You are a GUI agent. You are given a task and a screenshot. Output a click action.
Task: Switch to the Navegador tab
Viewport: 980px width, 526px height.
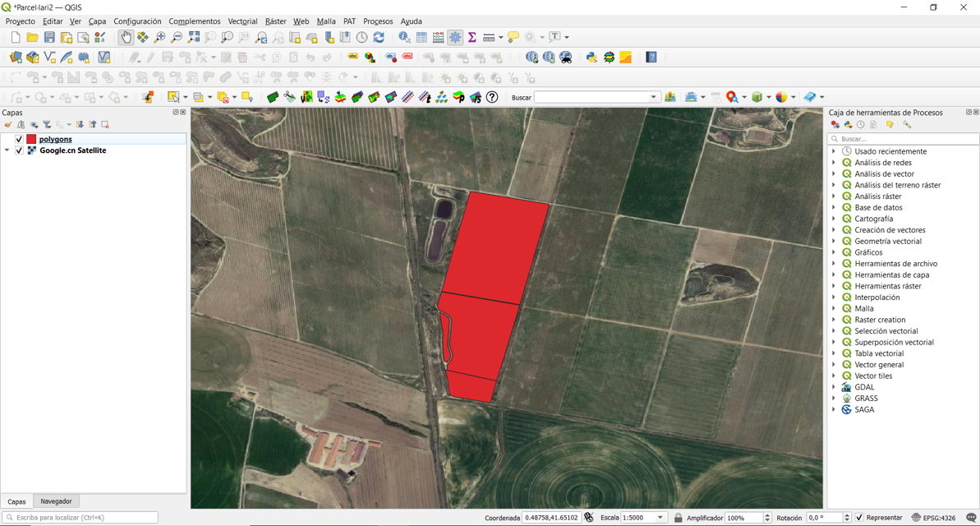pos(56,501)
